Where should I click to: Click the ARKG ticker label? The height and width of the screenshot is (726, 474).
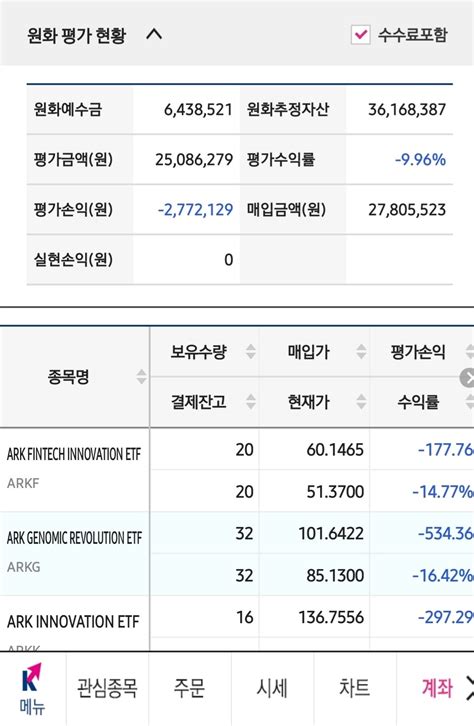coord(24,567)
